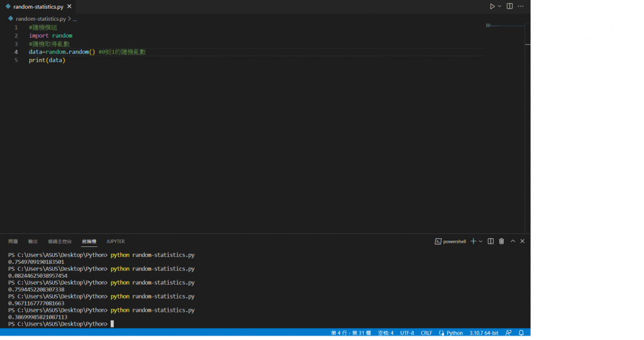Viewport: 644px width, 340px height.
Task: Select the random-statistics.py editor tab
Action: pyautogui.click(x=37, y=6)
